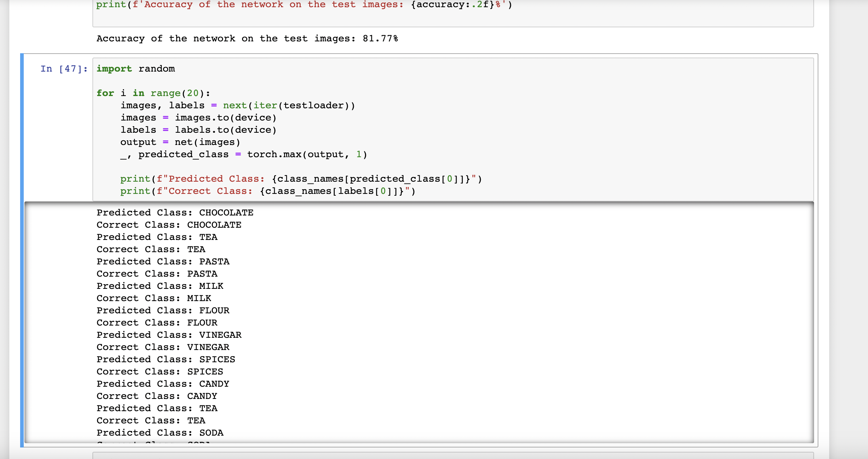Click the 'output = net(images)' line
868x459 pixels.
point(180,142)
